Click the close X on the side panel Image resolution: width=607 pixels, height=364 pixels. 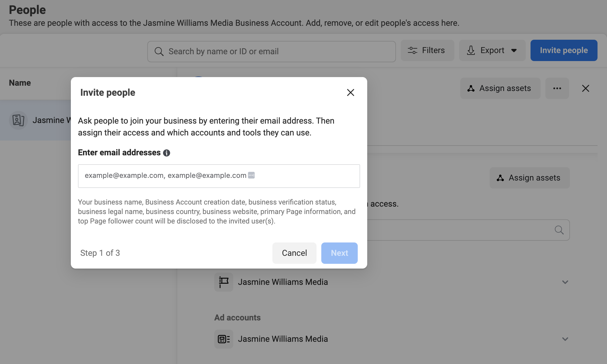coord(585,88)
